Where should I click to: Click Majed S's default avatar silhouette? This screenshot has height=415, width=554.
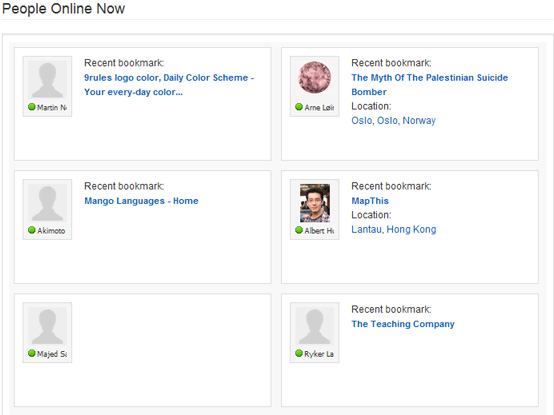coord(47,326)
